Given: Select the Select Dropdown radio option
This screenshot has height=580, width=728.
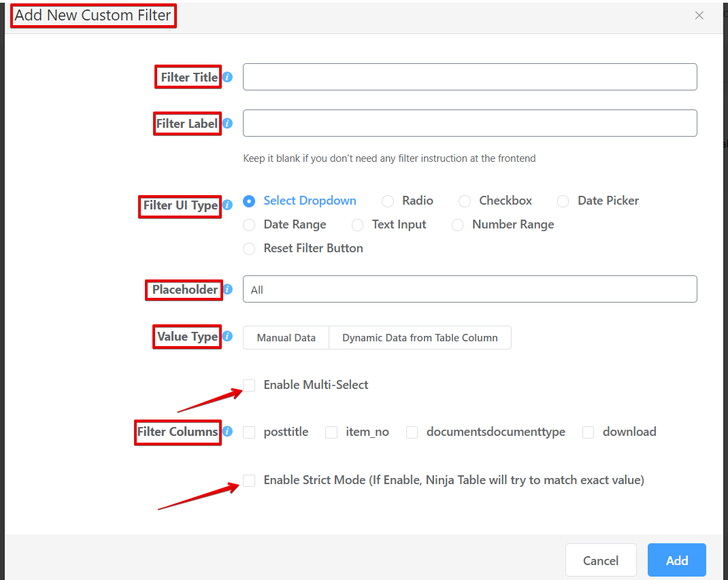Looking at the screenshot, I should 249,201.
